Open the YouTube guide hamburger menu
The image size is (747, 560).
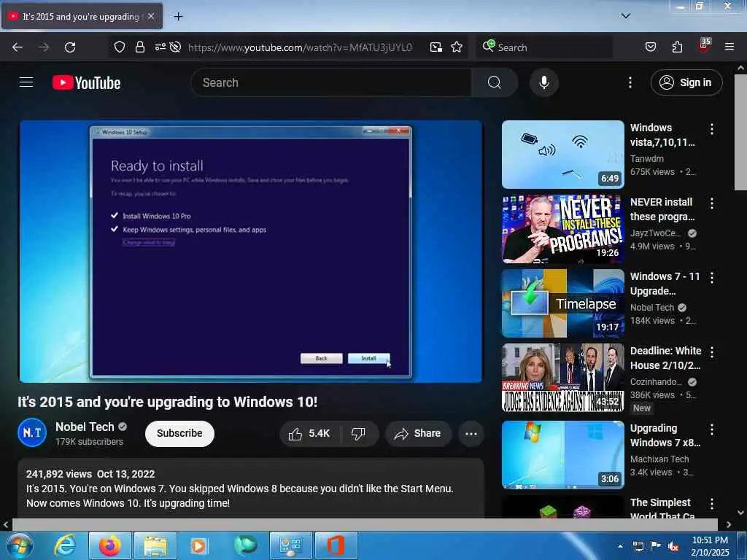(x=26, y=82)
